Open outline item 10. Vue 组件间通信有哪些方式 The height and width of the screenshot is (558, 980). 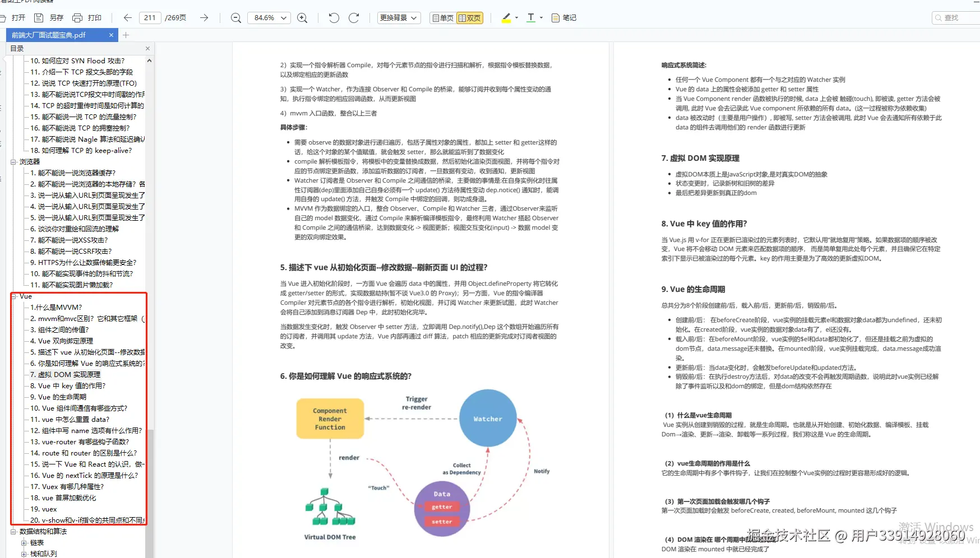click(x=78, y=408)
